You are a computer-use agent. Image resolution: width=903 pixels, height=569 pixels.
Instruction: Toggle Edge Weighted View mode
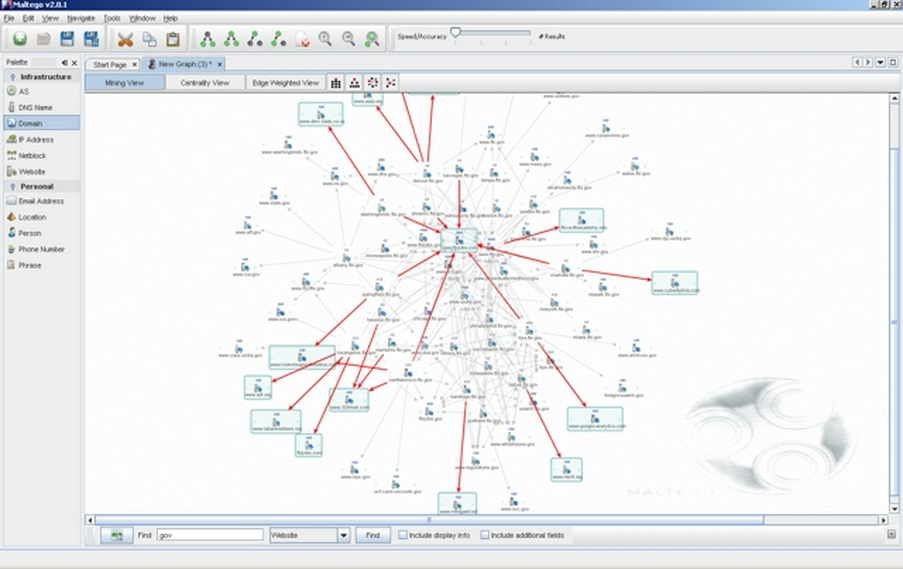[285, 83]
